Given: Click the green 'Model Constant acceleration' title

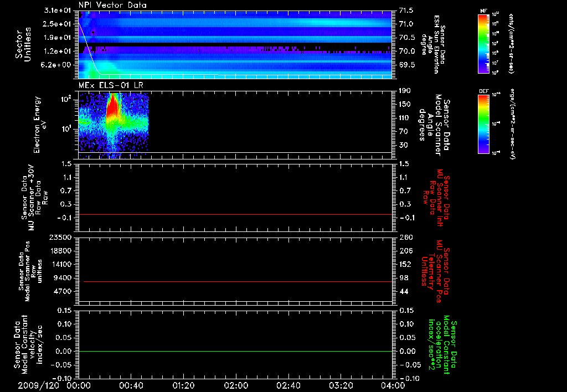Looking at the screenshot, I should 443,345.
